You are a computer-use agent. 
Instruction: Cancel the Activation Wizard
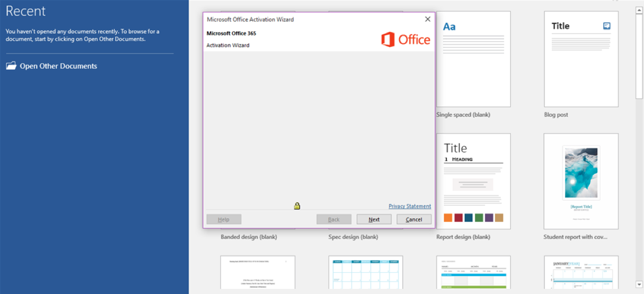click(414, 219)
